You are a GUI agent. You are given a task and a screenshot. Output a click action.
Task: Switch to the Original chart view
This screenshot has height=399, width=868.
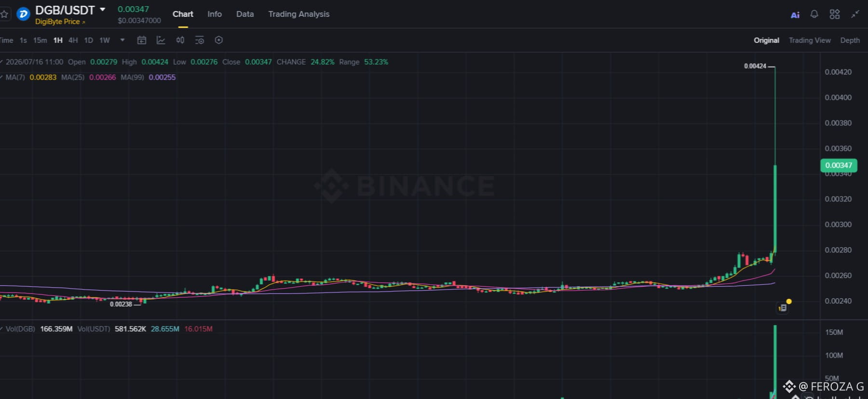pyautogui.click(x=766, y=40)
